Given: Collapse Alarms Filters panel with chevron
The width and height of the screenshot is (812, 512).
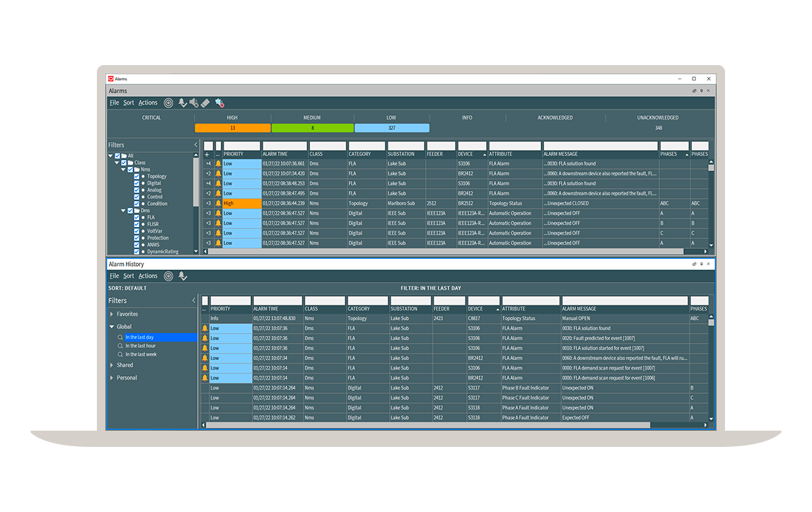Looking at the screenshot, I should pyautogui.click(x=196, y=145).
